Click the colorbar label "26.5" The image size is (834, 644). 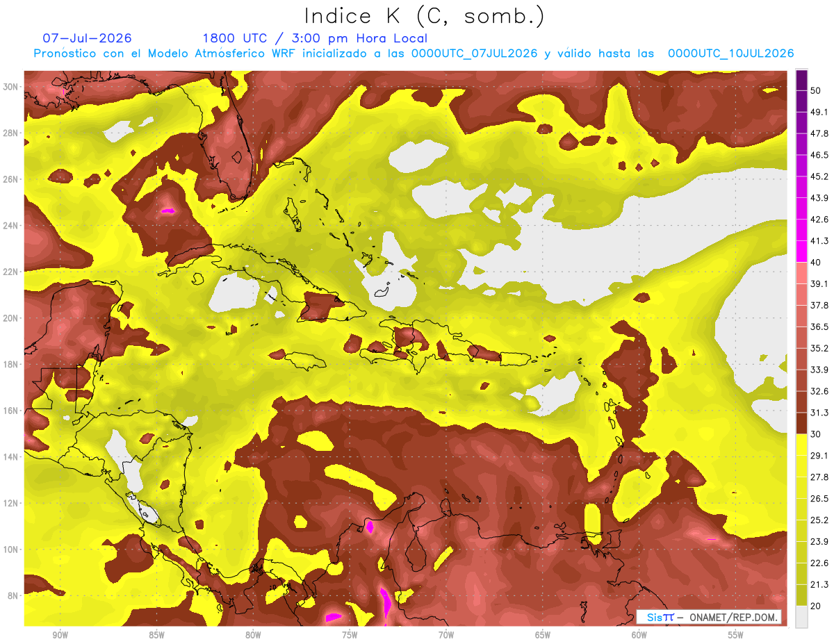819,499
